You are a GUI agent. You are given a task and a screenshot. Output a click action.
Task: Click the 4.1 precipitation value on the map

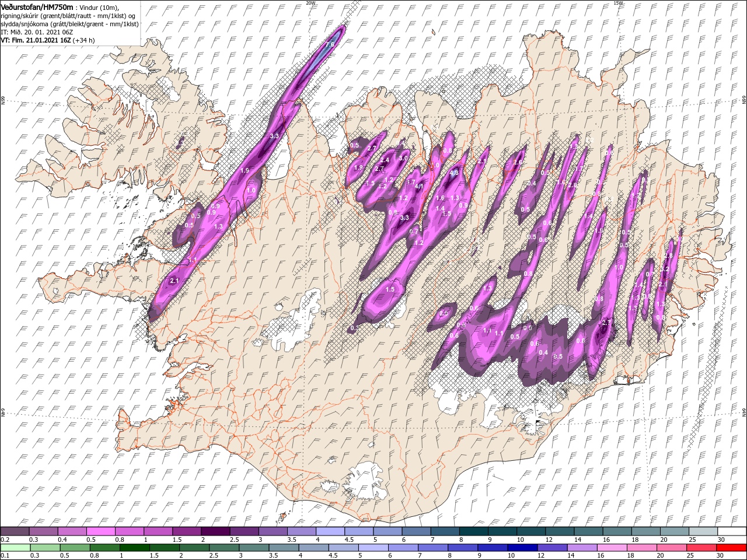tap(419, 187)
